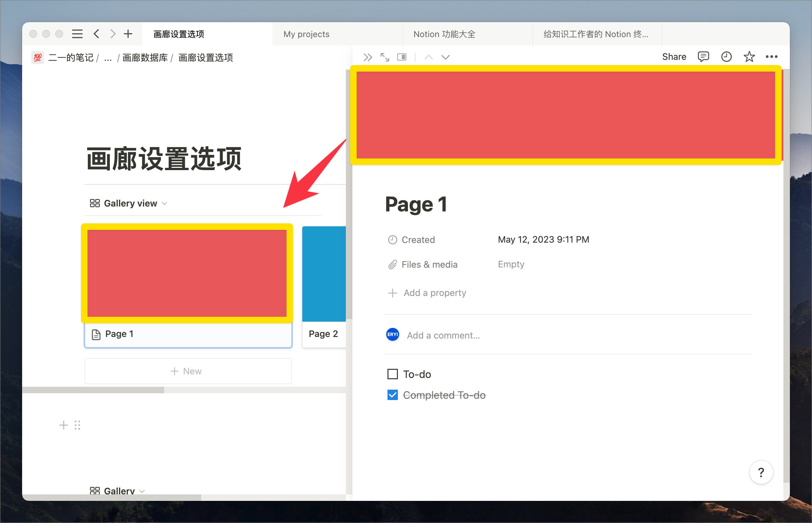The image size is (812, 523).
Task: Click the gallery horizontal scrollbar
Action: [93, 390]
